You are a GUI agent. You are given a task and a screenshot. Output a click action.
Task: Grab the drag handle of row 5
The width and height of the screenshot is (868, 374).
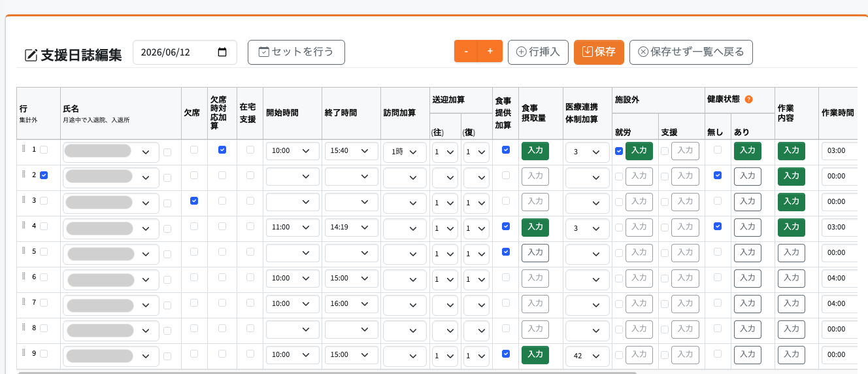24,251
